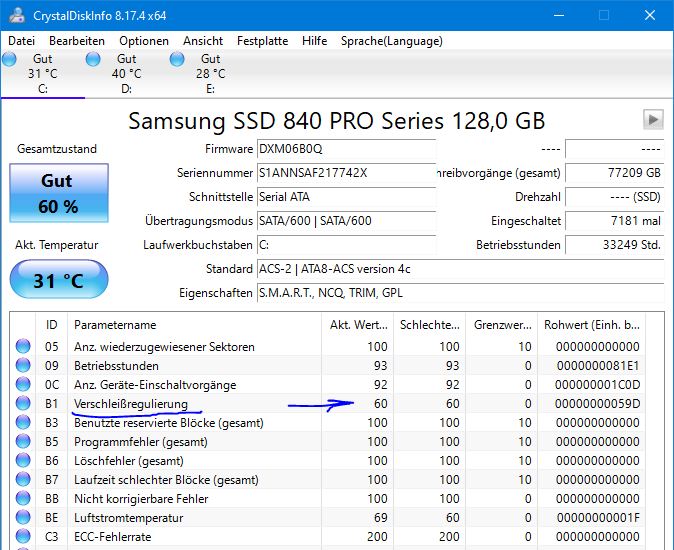Click current value 69 of Luftstromtemperatur
Screen dimensions: 674x550
[x=380, y=517]
